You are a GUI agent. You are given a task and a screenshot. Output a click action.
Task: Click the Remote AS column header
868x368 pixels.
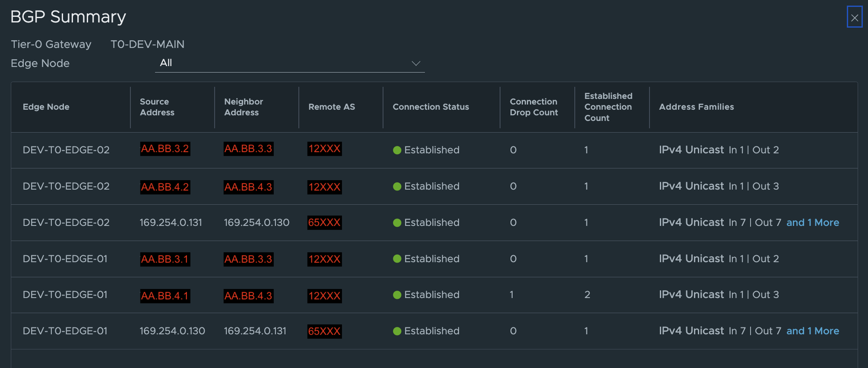pyautogui.click(x=332, y=107)
